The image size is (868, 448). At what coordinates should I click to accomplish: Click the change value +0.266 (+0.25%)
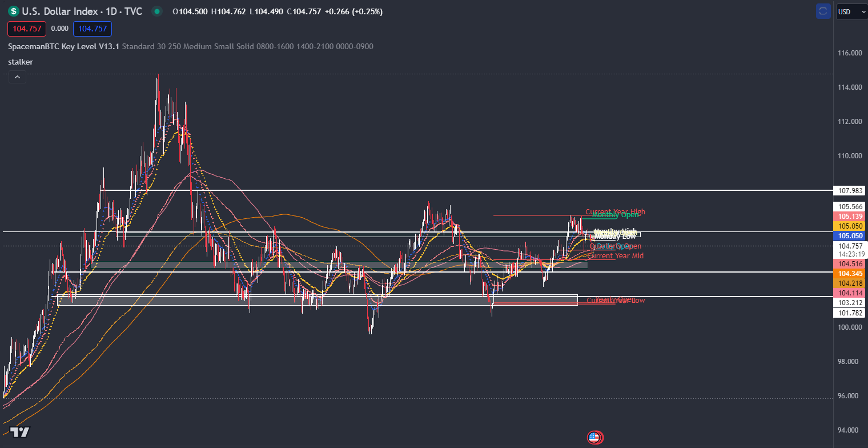353,11
